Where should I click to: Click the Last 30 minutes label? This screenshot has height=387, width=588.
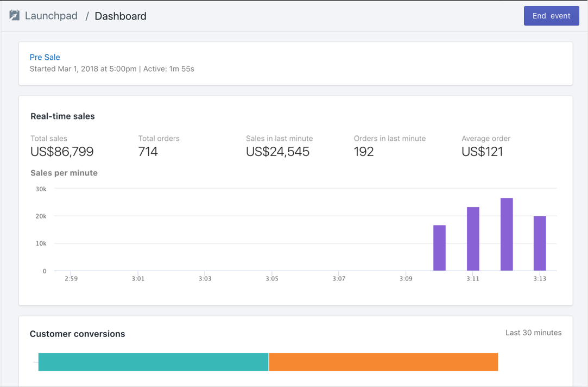(533, 333)
